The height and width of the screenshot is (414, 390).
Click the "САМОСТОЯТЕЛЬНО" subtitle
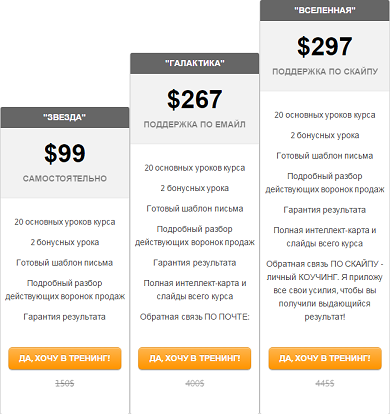(65, 178)
